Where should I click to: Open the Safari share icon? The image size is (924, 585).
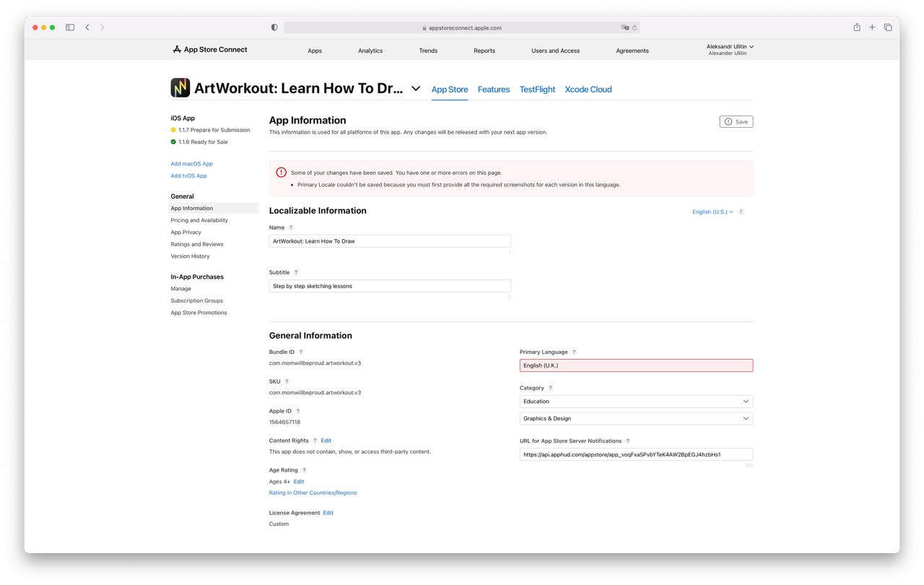[857, 27]
